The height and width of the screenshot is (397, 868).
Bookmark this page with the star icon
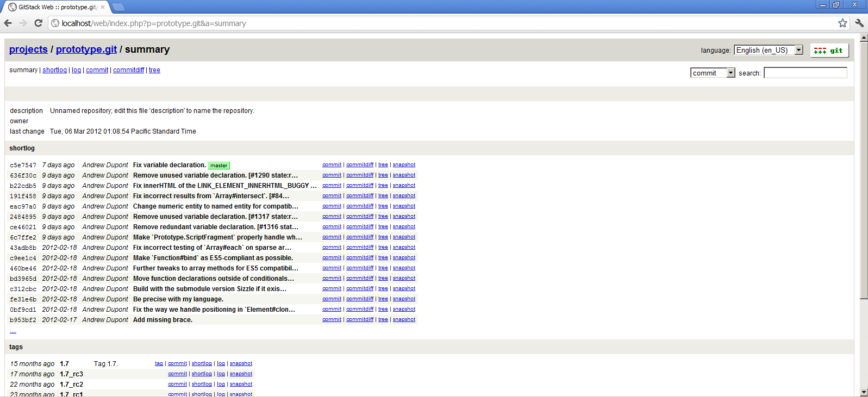pos(842,23)
